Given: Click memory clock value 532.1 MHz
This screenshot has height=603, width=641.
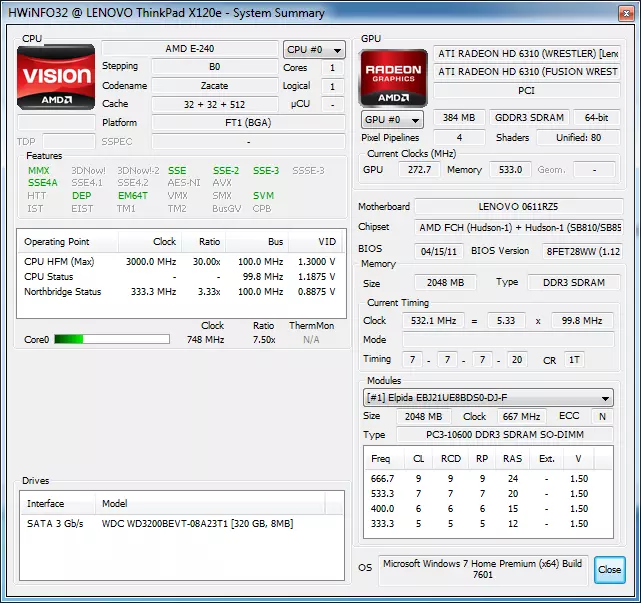Looking at the screenshot, I should [433, 321].
